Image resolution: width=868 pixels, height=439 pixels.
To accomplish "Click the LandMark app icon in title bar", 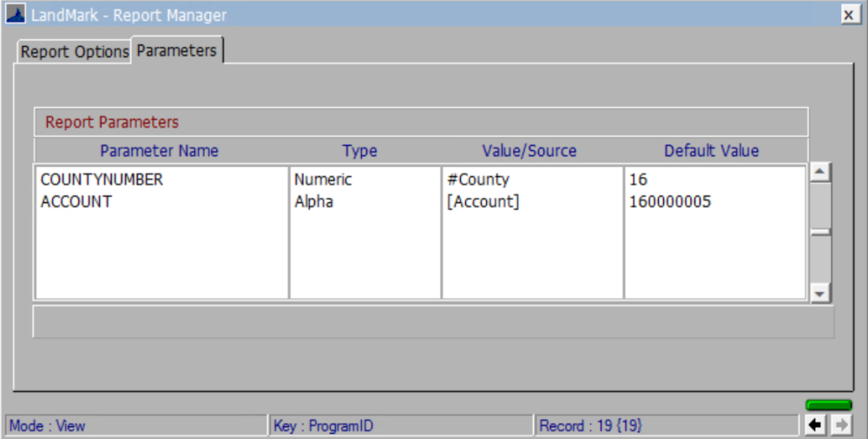I will pos(15,15).
